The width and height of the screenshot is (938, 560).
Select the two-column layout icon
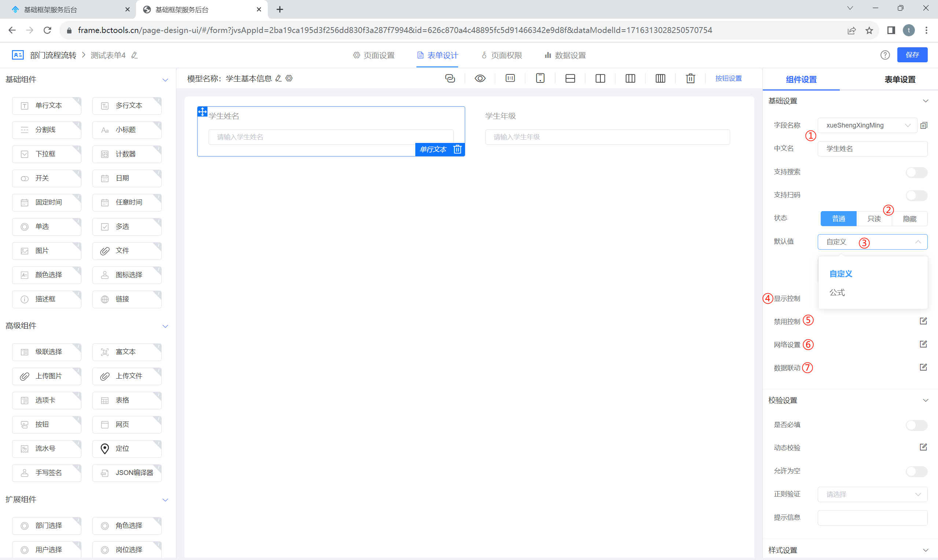click(x=600, y=78)
